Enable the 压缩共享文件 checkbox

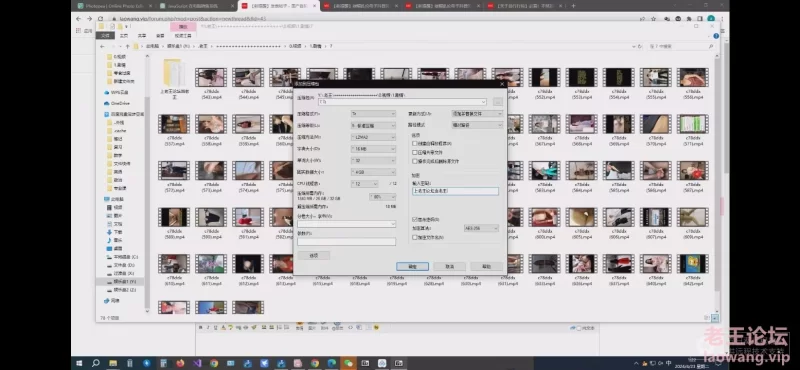tap(415, 152)
